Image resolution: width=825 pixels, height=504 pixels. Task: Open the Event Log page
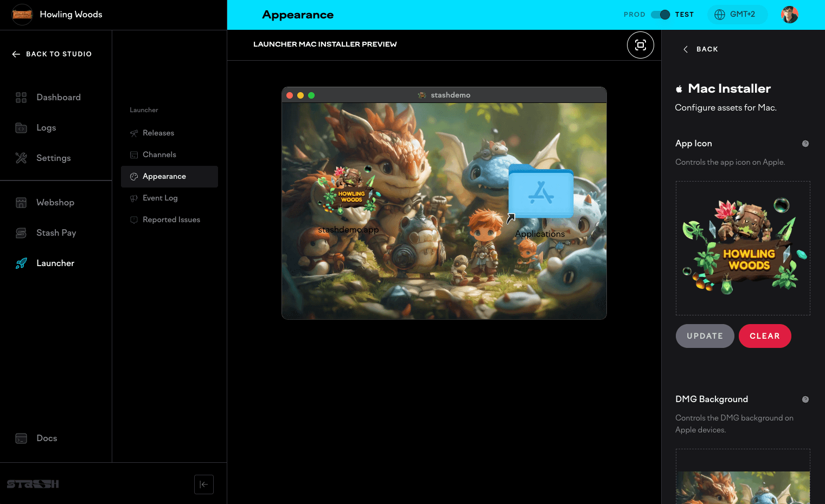160,198
